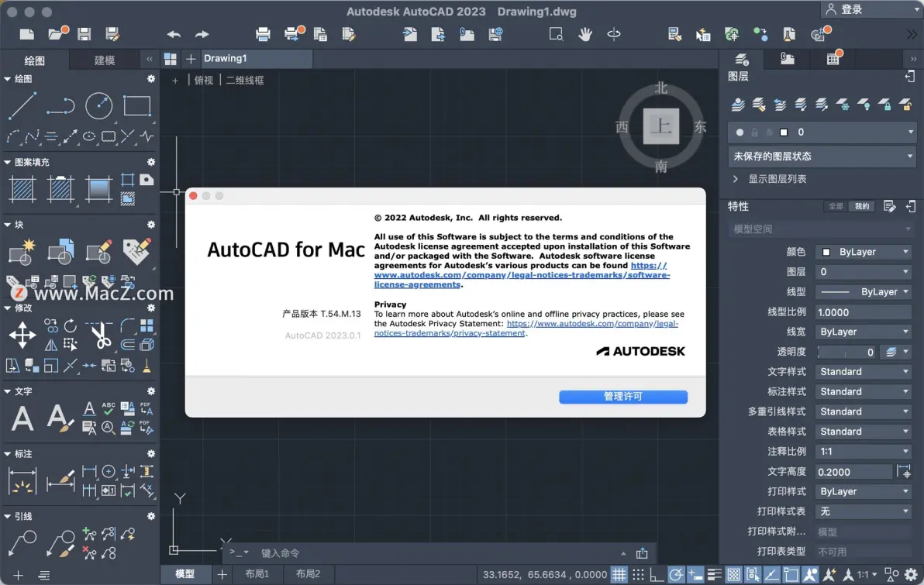This screenshot has height=585, width=924.
Task: Select the 模型 model tab
Action: point(185,574)
